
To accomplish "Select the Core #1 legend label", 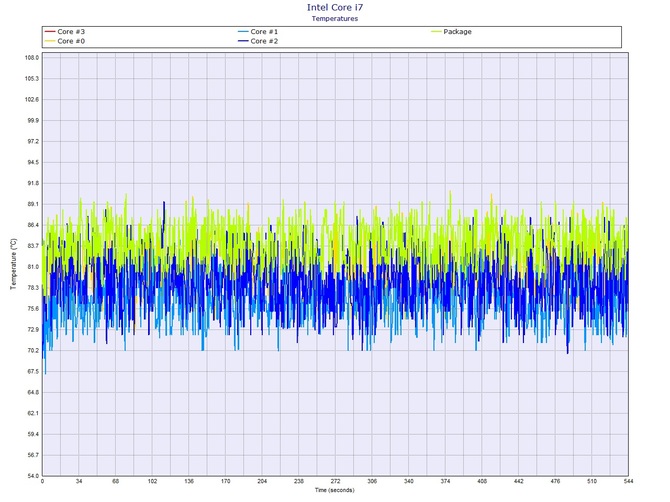I will (264, 32).
